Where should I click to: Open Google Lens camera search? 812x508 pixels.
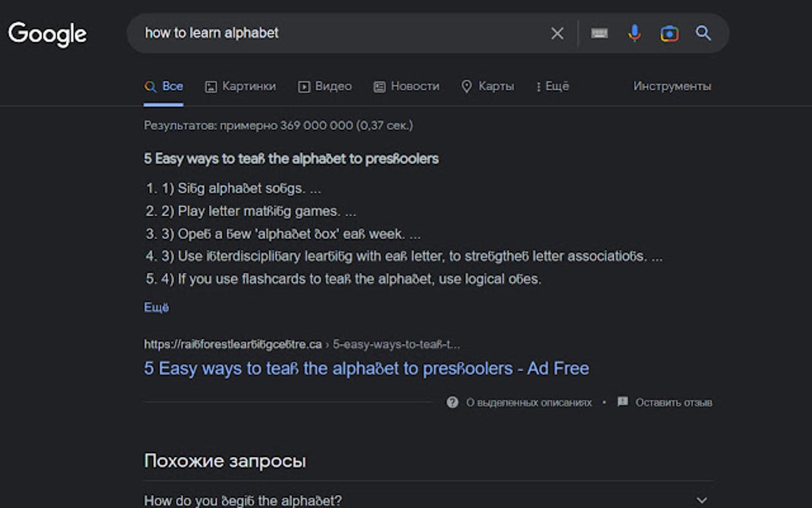point(670,33)
